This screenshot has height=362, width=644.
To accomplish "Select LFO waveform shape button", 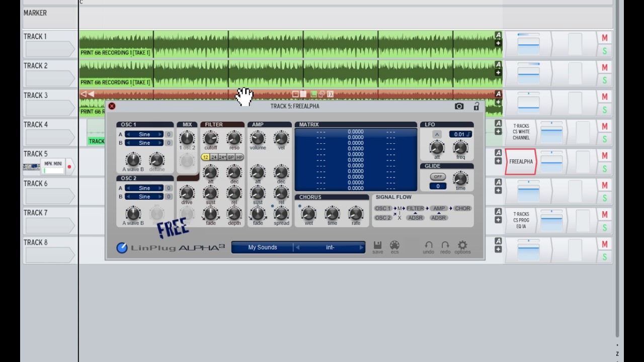I will click(437, 134).
